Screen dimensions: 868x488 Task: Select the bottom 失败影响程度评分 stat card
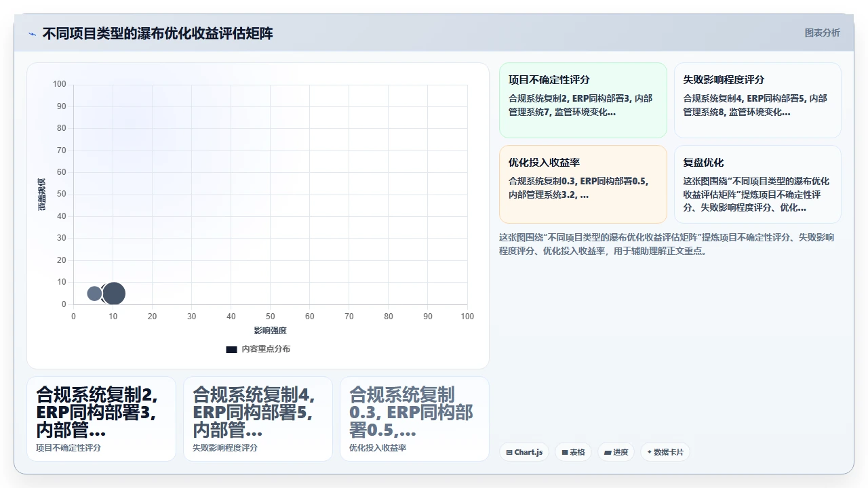pyautogui.click(x=258, y=419)
